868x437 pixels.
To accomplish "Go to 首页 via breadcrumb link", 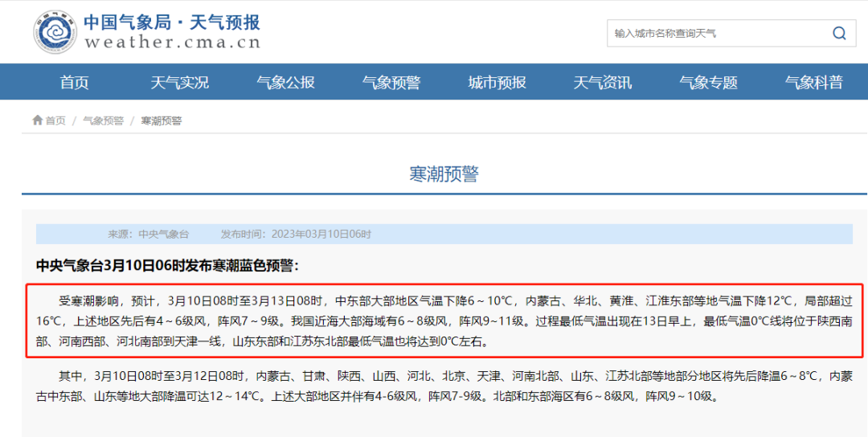I will (55, 120).
